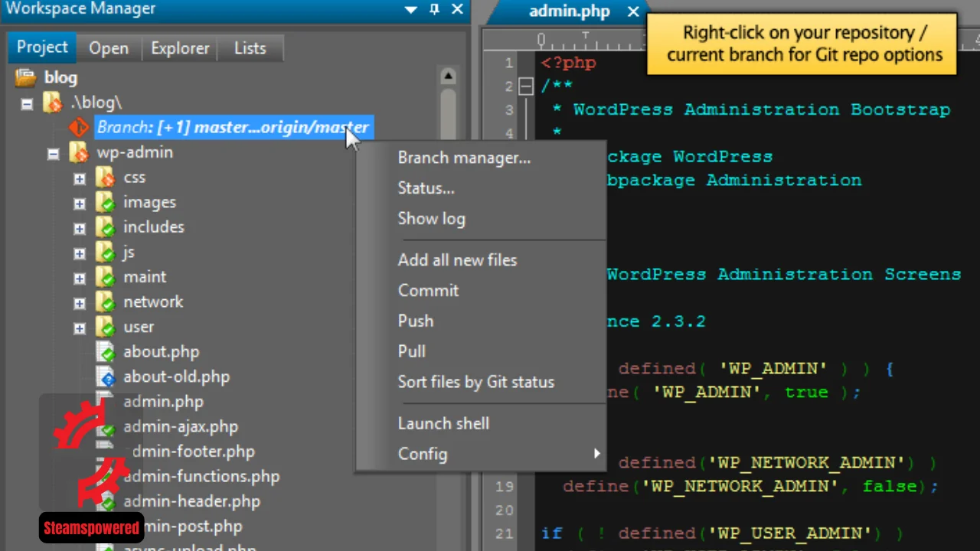Expand the css folder node
The height and width of the screenshot is (551, 980).
[x=80, y=179]
